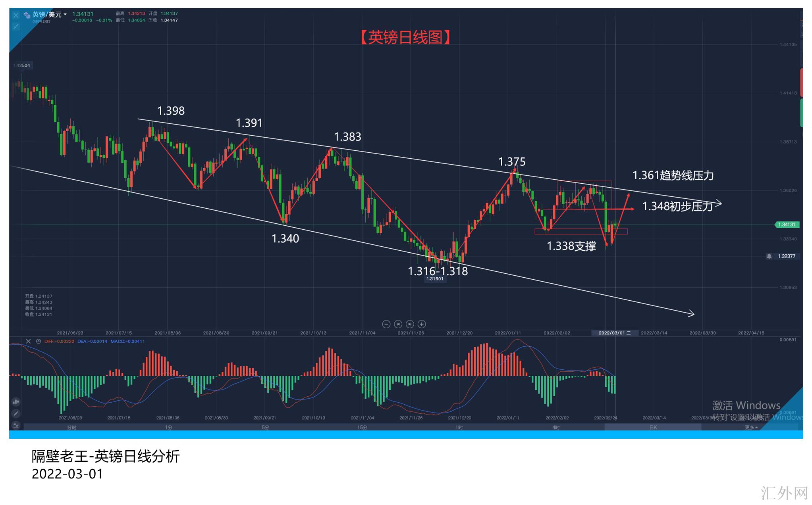Image resolution: width=812 pixels, height=505 pixels.
Task: Click the red swatch on right edge
Action: 801,83
